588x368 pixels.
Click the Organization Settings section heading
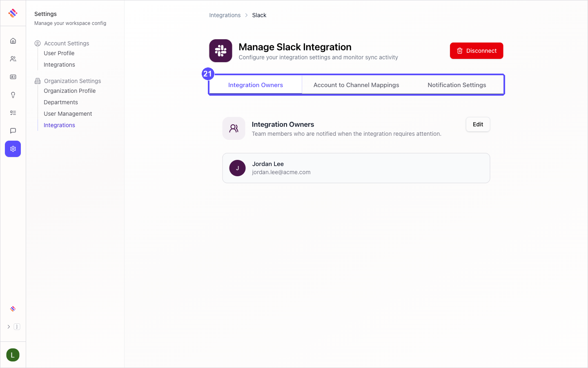73,81
